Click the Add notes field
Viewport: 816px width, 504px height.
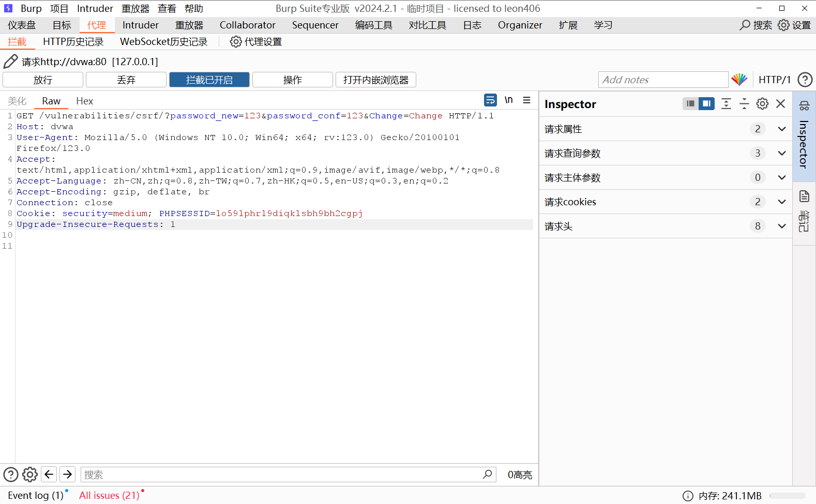click(x=663, y=80)
